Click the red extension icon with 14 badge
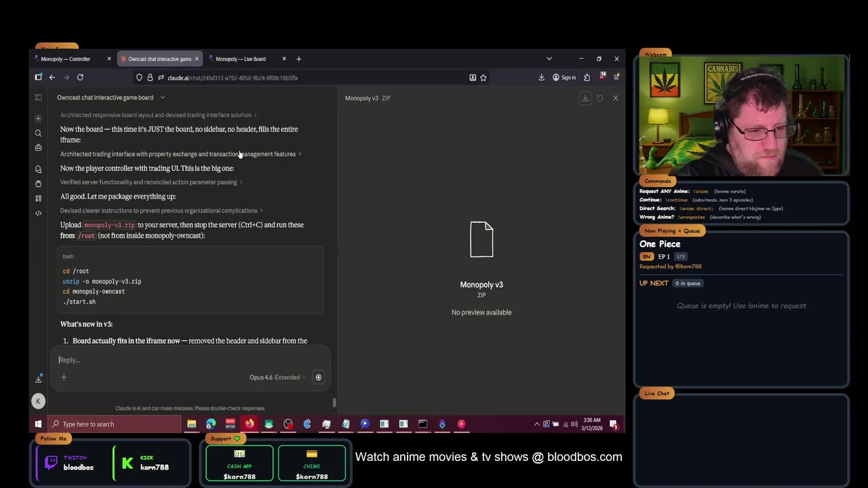The image size is (868, 488). click(601, 77)
